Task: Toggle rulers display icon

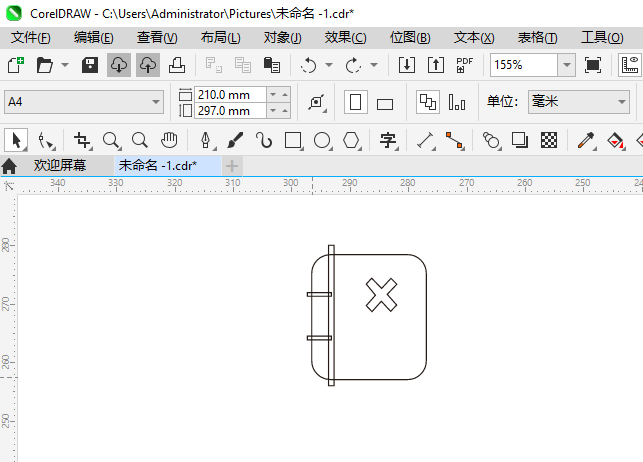Action: click(630, 65)
